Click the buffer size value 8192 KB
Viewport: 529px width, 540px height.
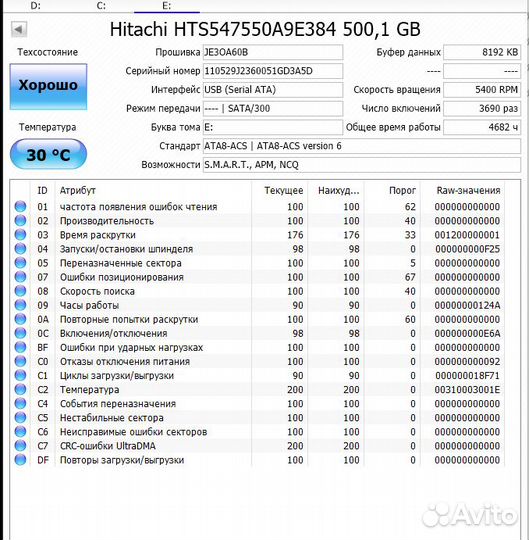tap(482, 52)
